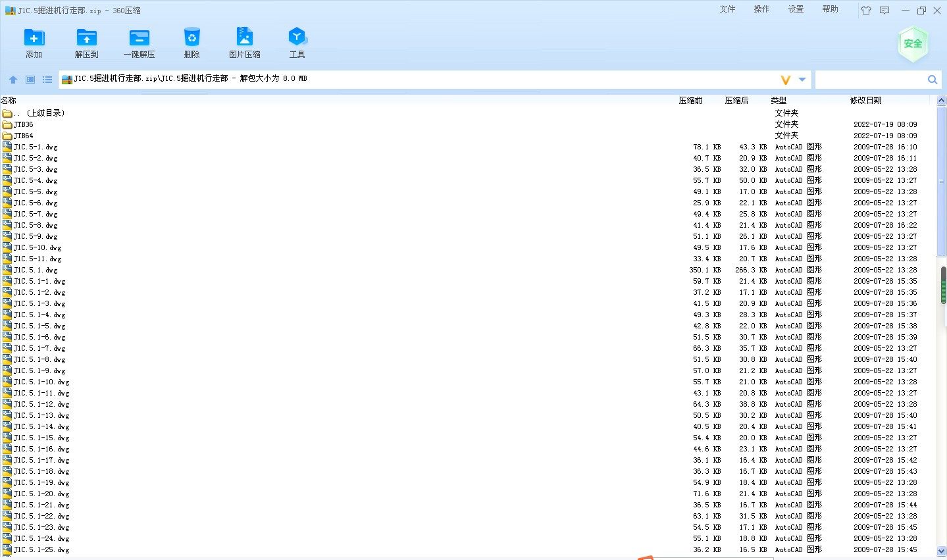The height and width of the screenshot is (560, 947).
Task: Sort by the 修改日期 column header
Action: (865, 101)
